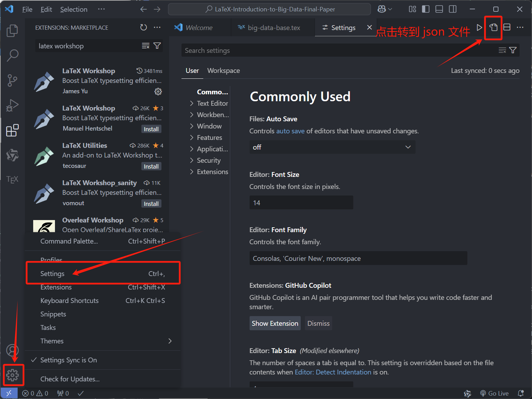Expand Window settings category
This screenshot has height=399, width=532.
(x=206, y=126)
